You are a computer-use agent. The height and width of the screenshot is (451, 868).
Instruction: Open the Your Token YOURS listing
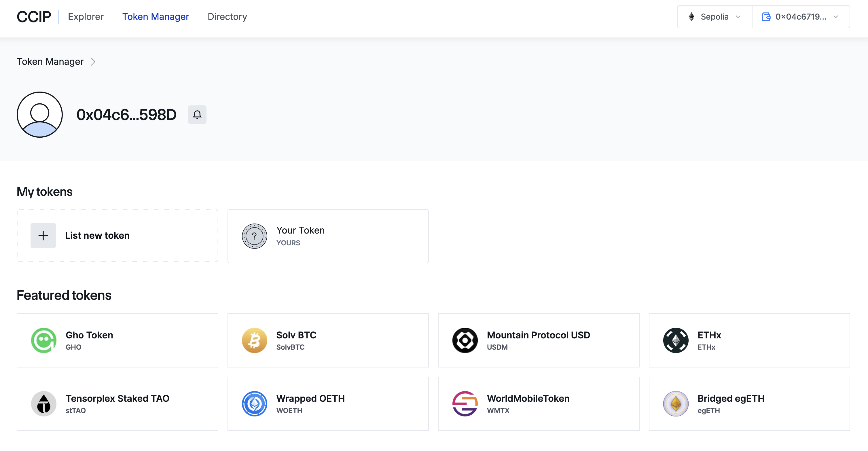[328, 236]
